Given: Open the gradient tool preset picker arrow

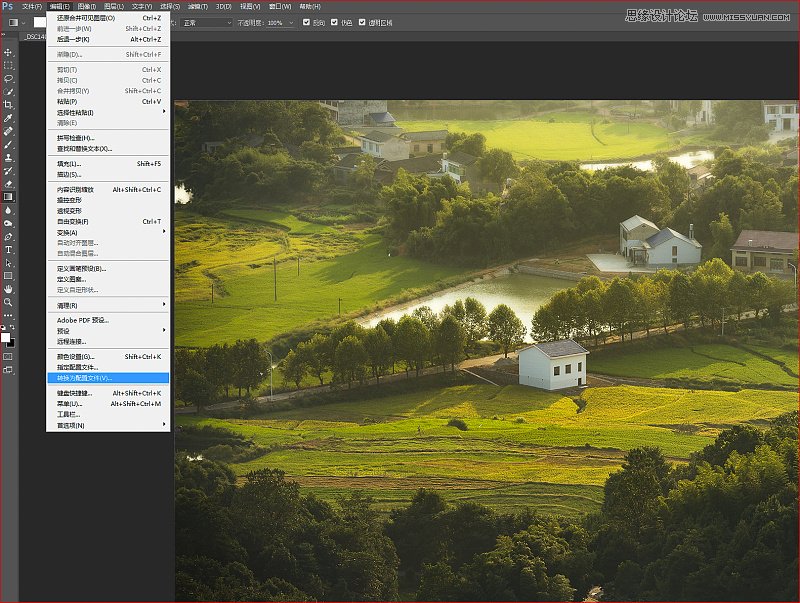Looking at the screenshot, I should click(x=23, y=22).
